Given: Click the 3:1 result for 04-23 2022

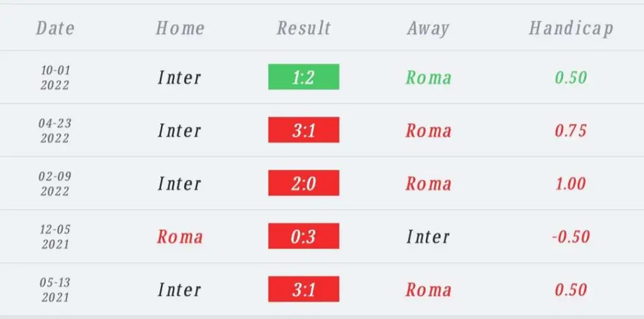Looking at the screenshot, I should coord(304,130).
